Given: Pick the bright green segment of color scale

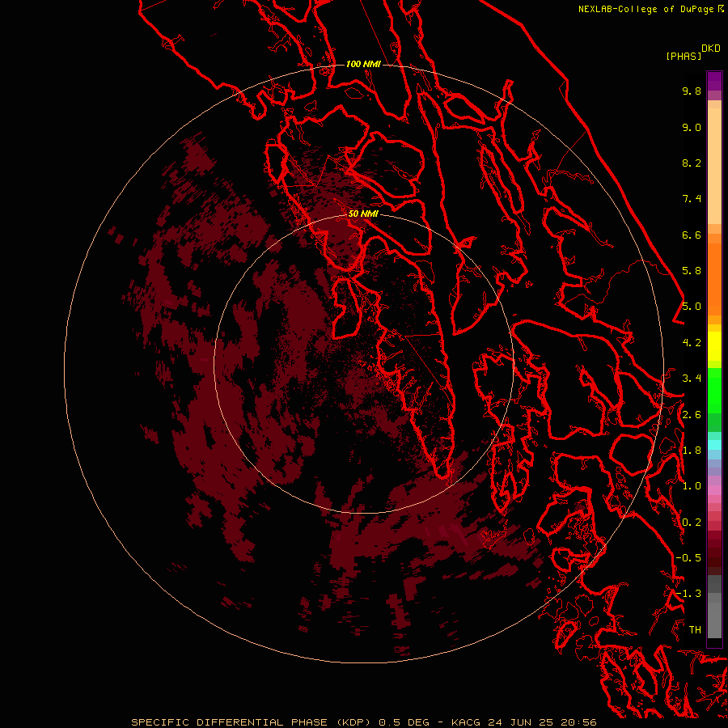Looking at the screenshot, I should pyautogui.click(x=714, y=391).
